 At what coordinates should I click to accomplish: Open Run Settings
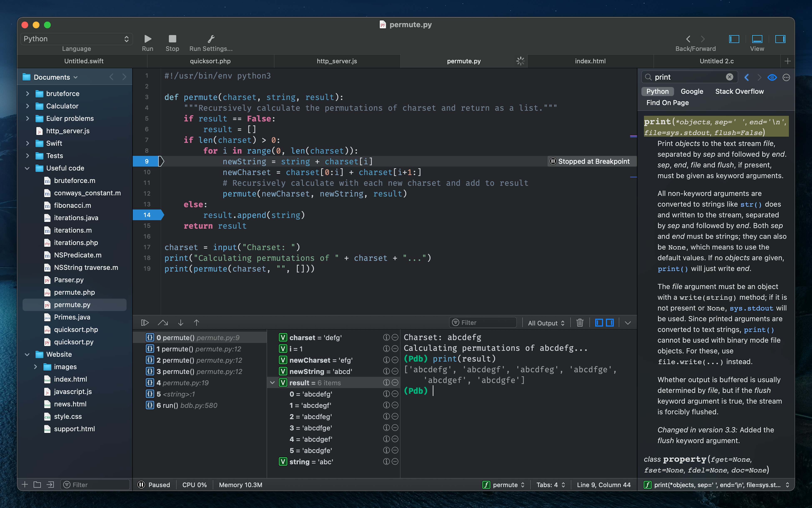click(x=211, y=39)
